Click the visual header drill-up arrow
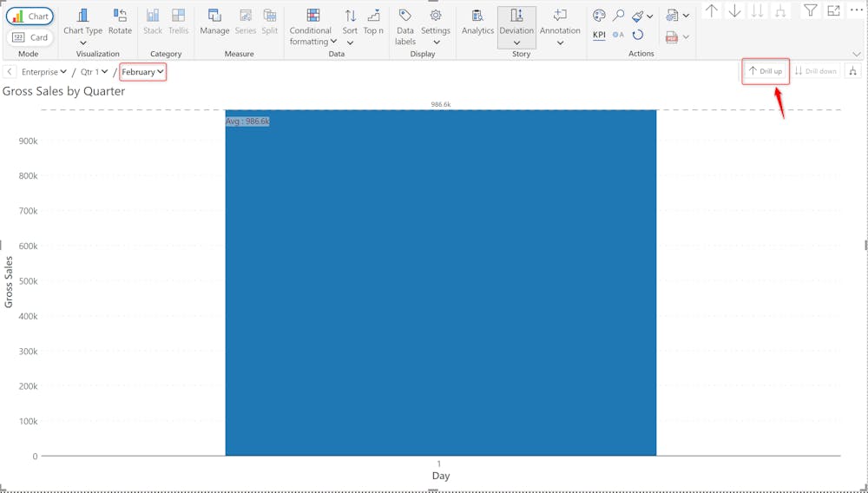The width and height of the screenshot is (868, 493). [x=712, y=10]
